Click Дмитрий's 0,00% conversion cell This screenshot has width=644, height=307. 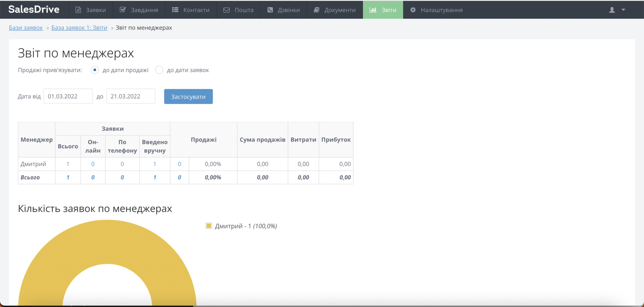coord(213,164)
